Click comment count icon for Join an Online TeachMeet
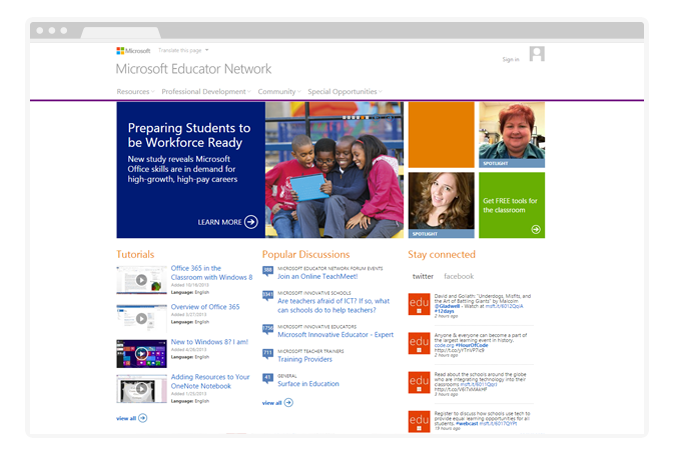The height and width of the screenshot is (455, 674). tap(268, 271)
